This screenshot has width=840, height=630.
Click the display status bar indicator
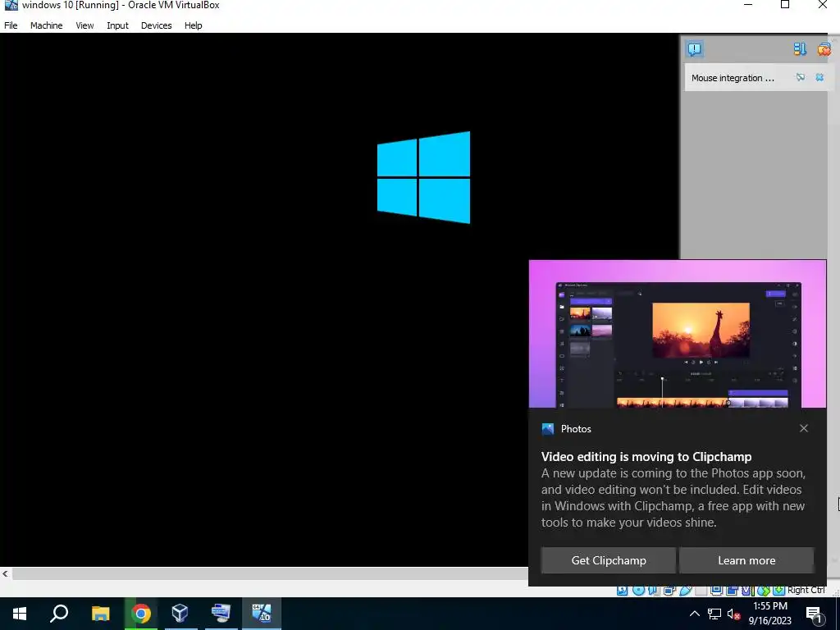717,591
